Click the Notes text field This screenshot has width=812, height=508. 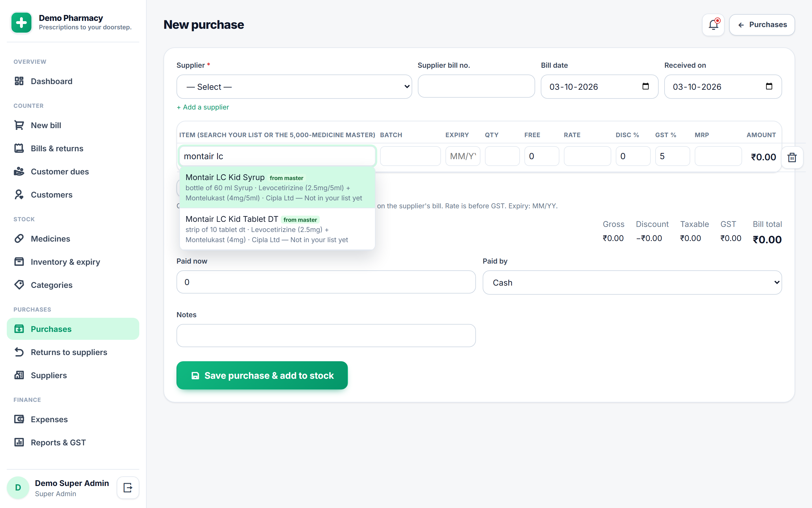pos(326,335)
